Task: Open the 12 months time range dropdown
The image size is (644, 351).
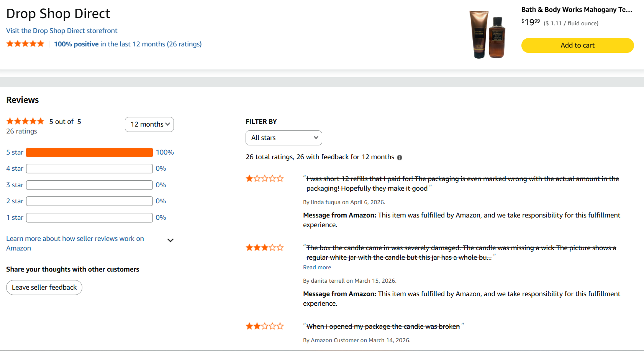Action: point(149,124)
